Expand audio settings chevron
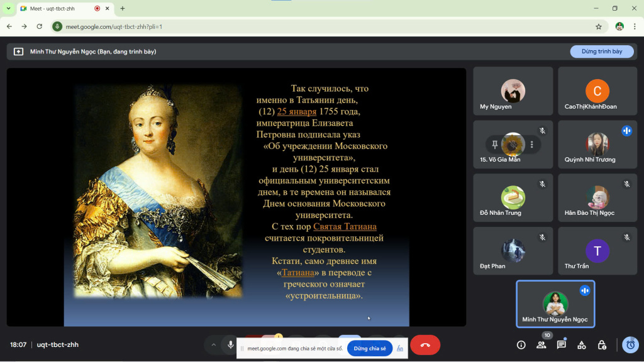 [214, 345]
